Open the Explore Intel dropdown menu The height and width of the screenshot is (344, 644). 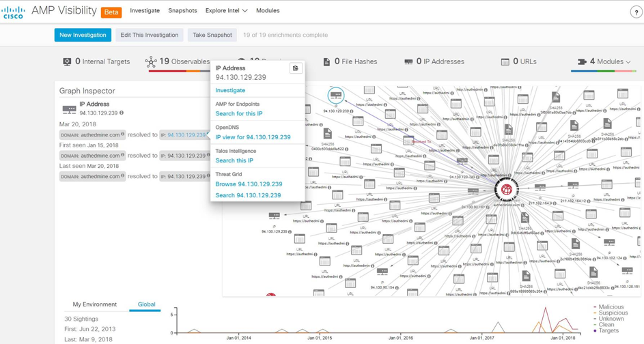(x=226, y=11)
